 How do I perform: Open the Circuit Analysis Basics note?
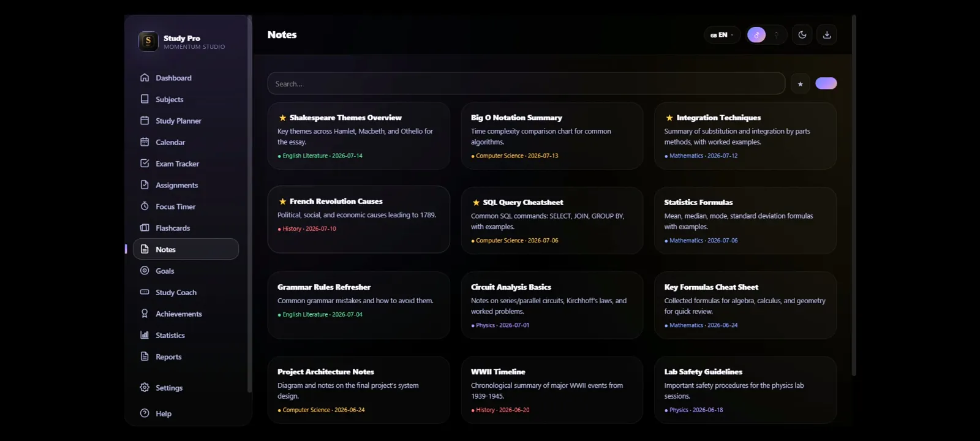click(x=552, y=305)
